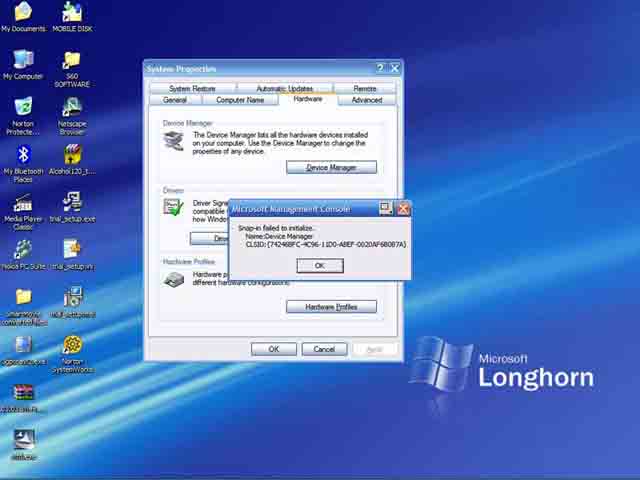Image resolution: width=640 pixels, height=480 pixels.
Task: Click the Hardware Profiles section icon
Action: 174,280
